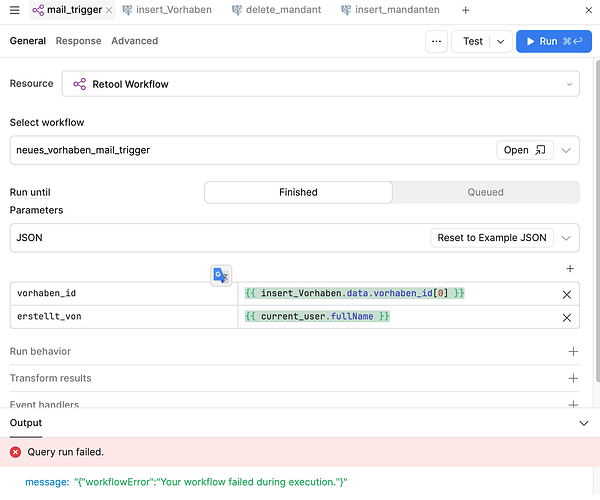
Task: Switch to the Response tab
Action: point(78,41)
